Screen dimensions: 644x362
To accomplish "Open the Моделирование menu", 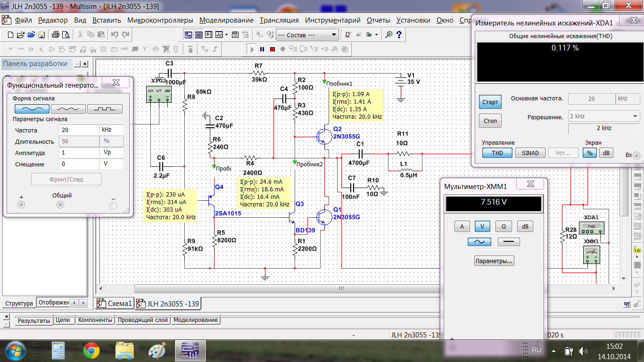I will tap(226, 20).
